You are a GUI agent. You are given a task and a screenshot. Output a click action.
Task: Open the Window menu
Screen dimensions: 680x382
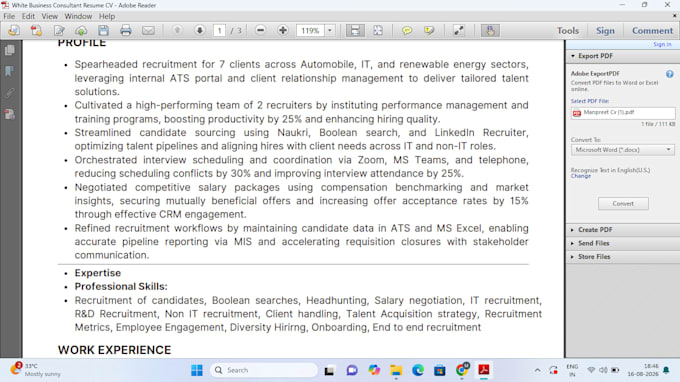[x=78, y=16]
